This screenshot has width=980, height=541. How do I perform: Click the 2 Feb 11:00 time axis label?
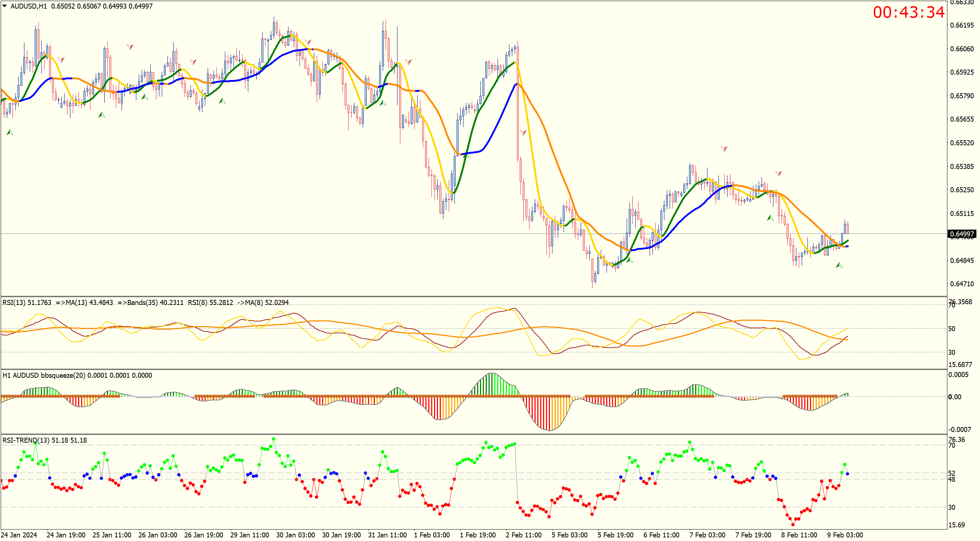click(523, 535)
